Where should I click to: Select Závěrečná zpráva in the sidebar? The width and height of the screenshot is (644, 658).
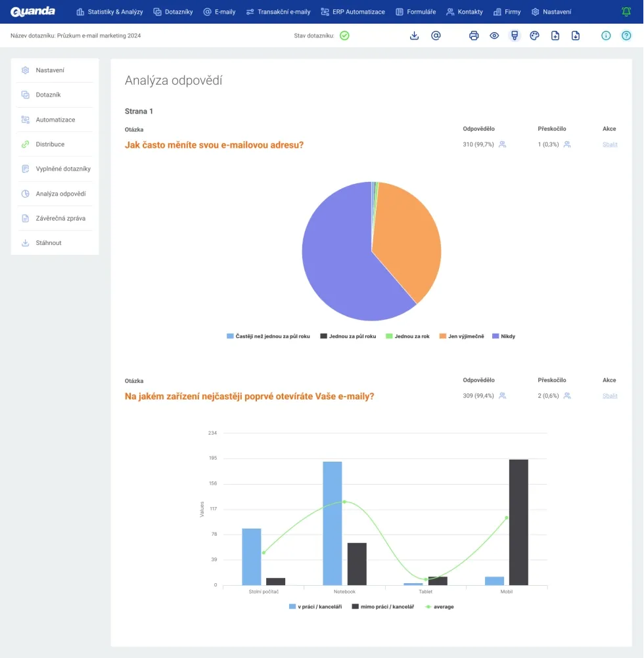tap(60, 218)
